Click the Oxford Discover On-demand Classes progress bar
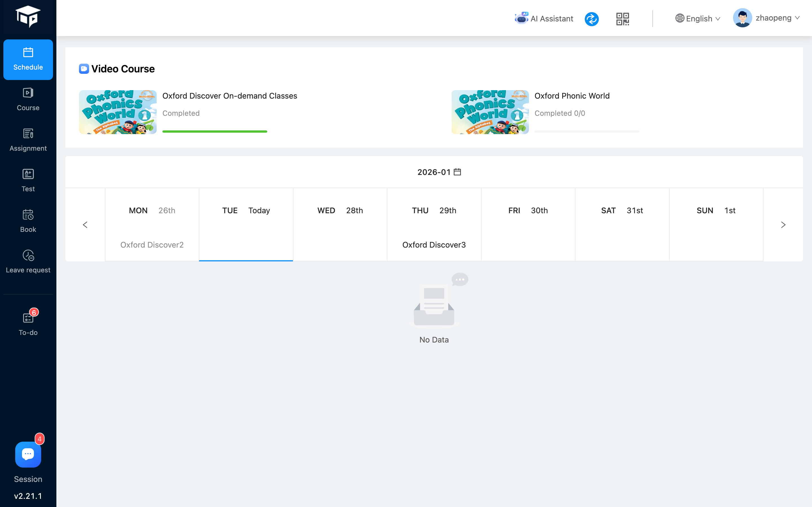 pos(215,132)
